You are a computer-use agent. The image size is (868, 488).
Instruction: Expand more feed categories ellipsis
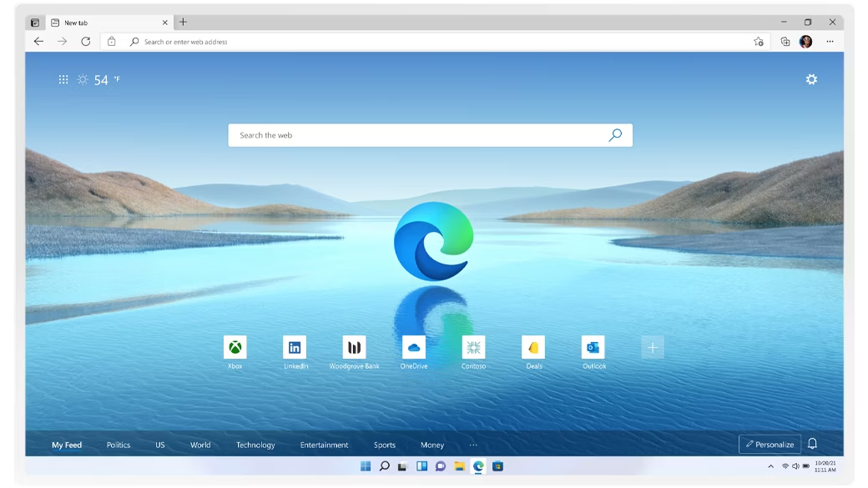[473, 445]
